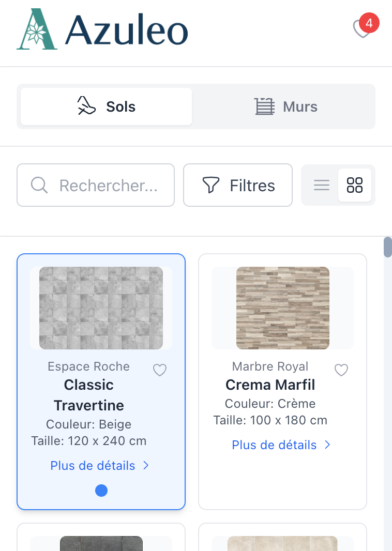Click the magnifier search icon
Image resolution: width=392 pixels, height=551 pixels.
point(39,185)
